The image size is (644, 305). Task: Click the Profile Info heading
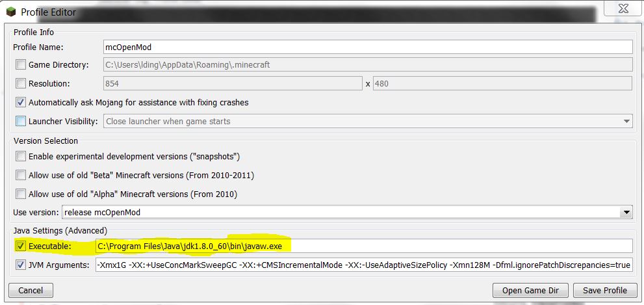[34, 32]
